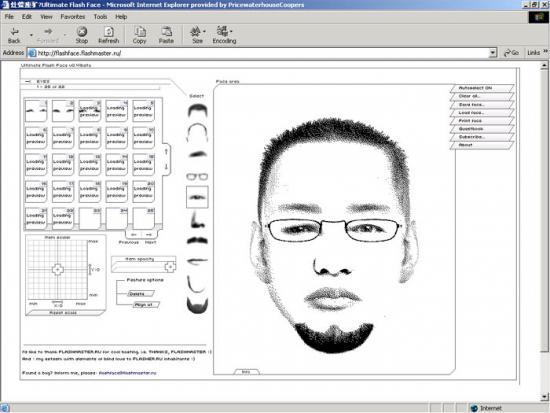
Task: Expand the Links toolbar chevron
Action: (x=545, y=52)
